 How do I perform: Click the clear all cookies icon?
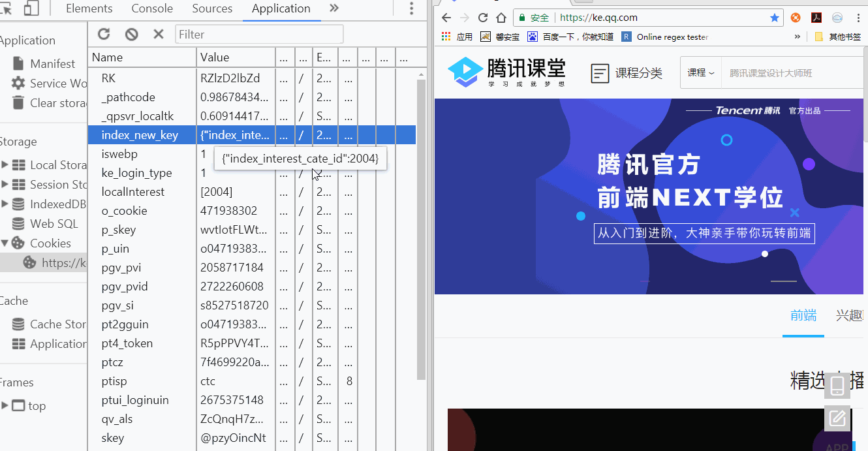click(x=132, y=34)
